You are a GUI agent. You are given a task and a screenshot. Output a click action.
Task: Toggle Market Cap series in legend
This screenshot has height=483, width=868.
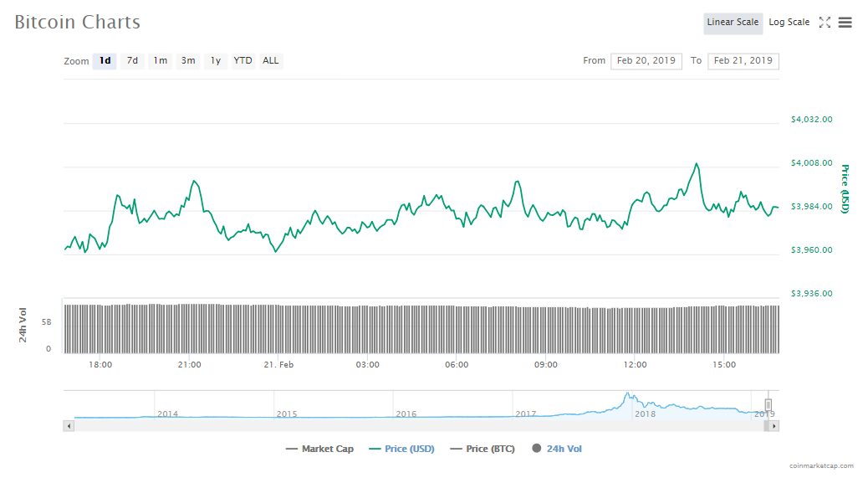(x=319, y=450)
